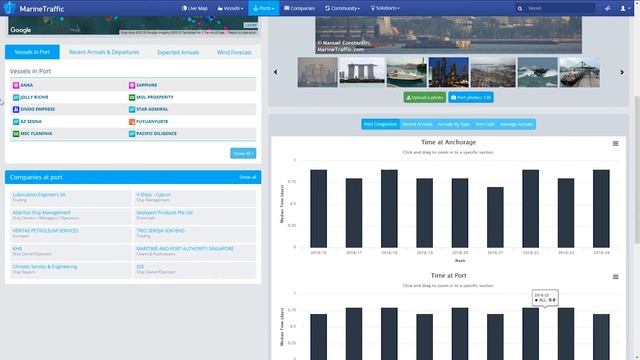
Task: Click the blue icon beside SINDO EMPRESS
Action: [x=16, y=109]
